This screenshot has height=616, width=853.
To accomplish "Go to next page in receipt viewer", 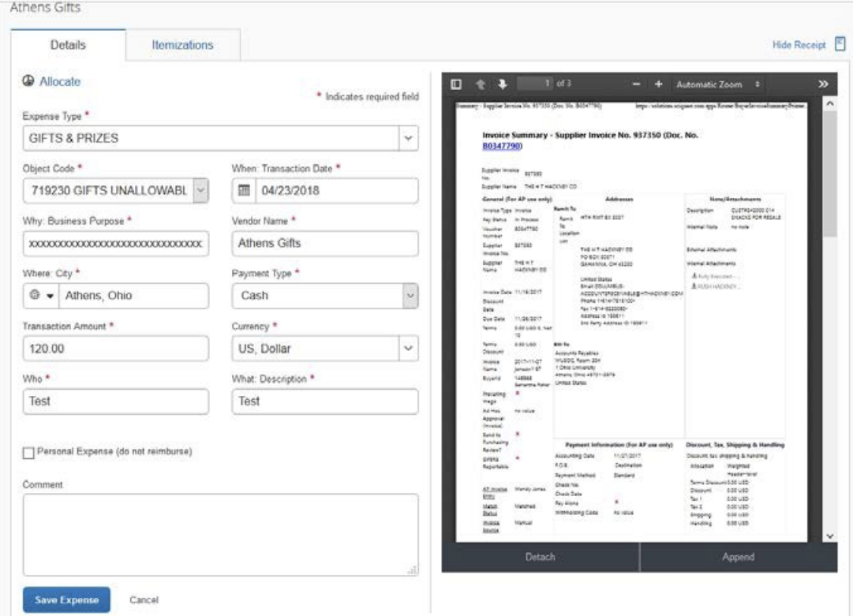I will click(x=499, y=84).
